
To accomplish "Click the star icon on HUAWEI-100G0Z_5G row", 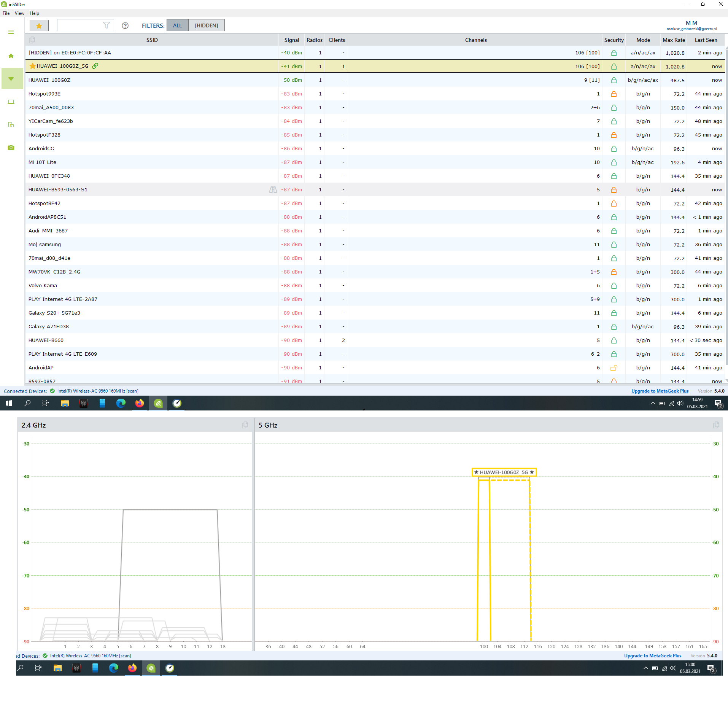I will (32, 66).
